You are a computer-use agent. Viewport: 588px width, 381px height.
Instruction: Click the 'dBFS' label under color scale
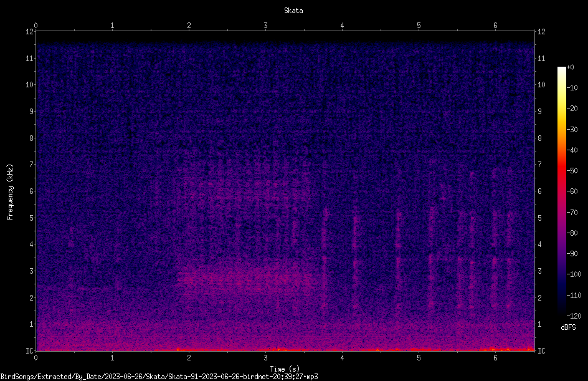tap(568, 327)
